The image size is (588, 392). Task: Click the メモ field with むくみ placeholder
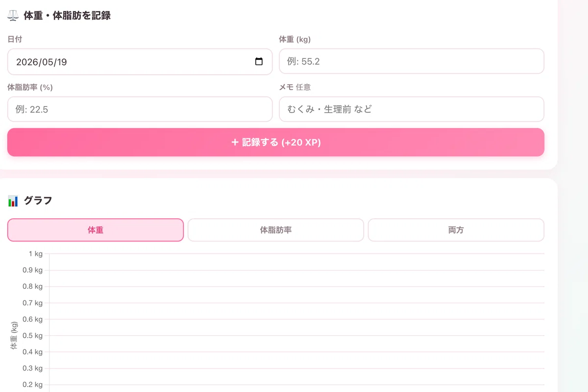coord(412,109)
